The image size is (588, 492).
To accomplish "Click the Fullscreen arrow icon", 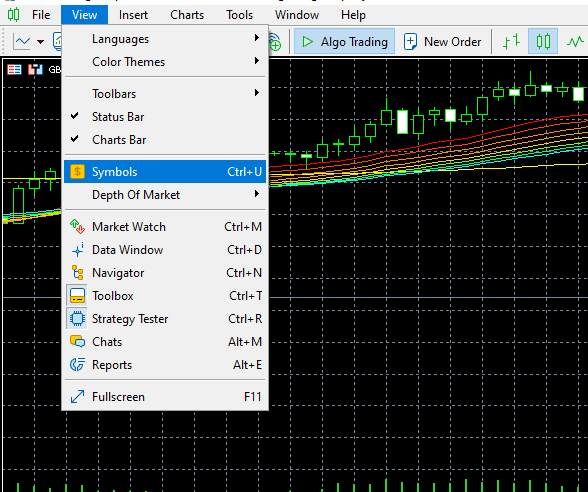I will click(77, 397).
